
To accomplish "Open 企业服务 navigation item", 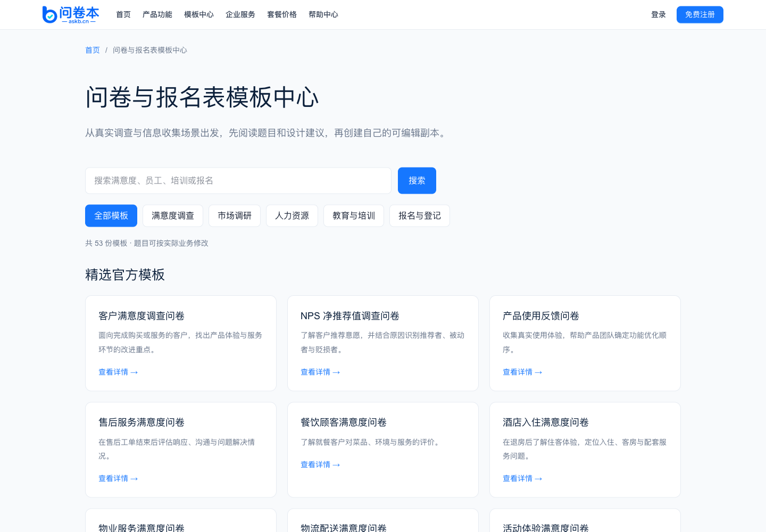I will pyautogui.click(x=240, y=14).
